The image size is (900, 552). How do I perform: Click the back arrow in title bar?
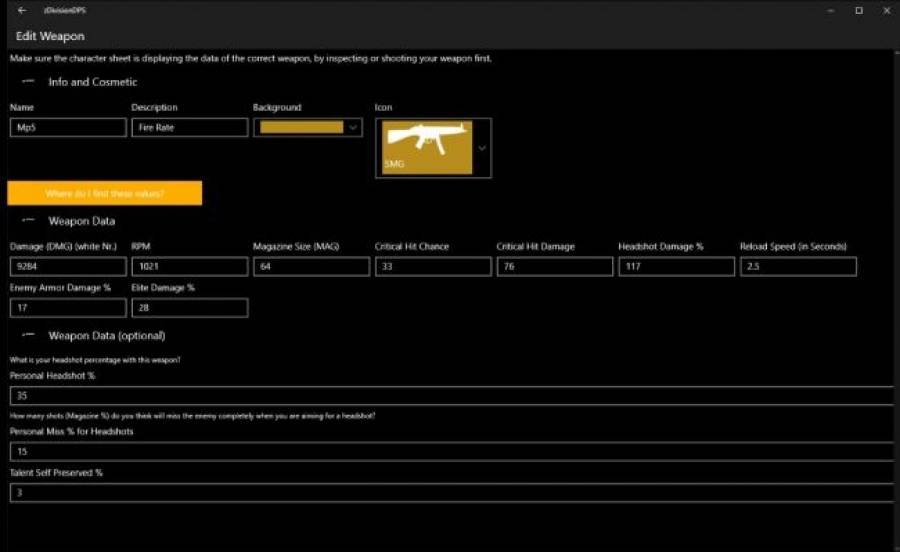click(x=22, y=10)
